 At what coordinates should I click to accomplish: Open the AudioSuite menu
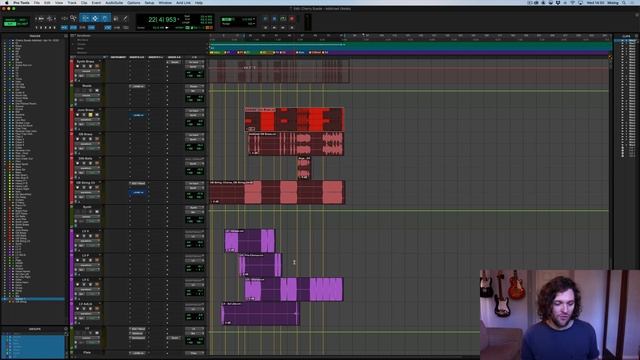114,2
